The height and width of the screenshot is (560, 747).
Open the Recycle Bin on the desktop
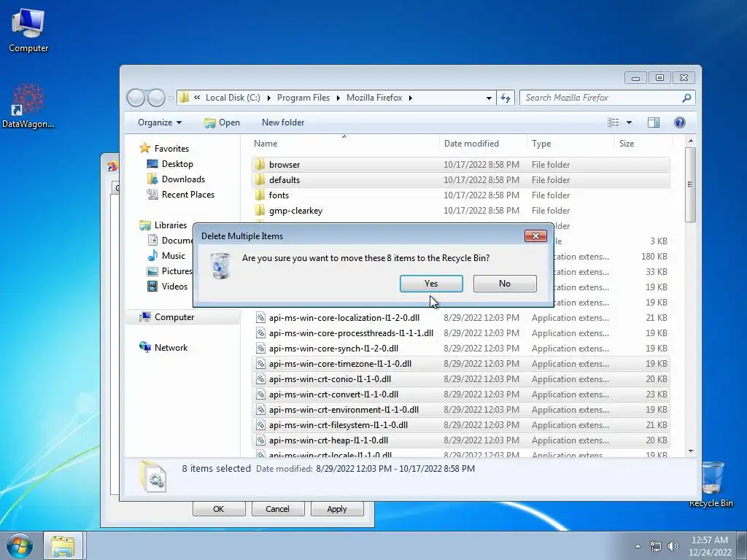pyautogui.click(x=711, y=483)
